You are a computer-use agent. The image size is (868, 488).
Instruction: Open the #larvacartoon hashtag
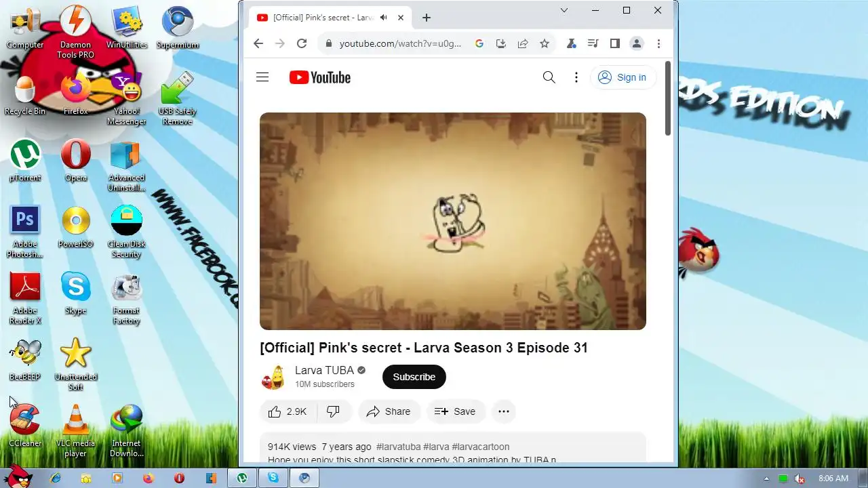click(x=481, y=447)
